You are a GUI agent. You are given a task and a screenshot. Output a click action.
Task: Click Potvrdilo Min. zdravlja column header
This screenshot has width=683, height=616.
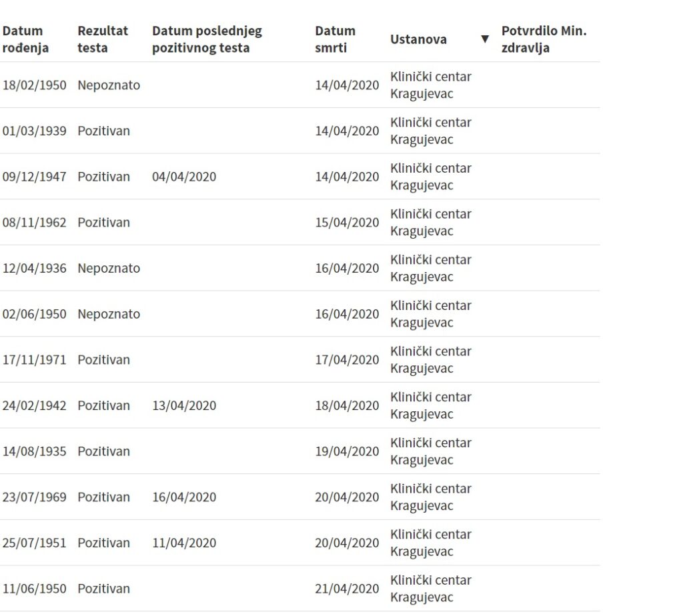[544, 39]
